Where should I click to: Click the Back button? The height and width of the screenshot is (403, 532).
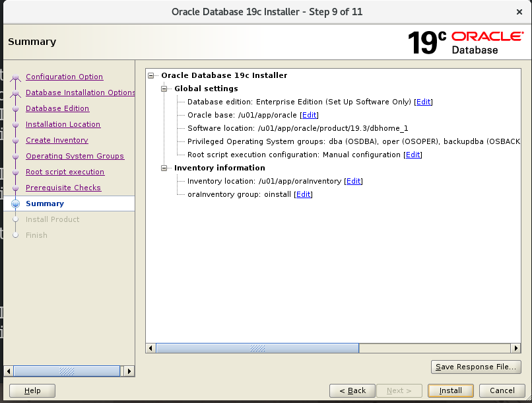tap(352, 390)
